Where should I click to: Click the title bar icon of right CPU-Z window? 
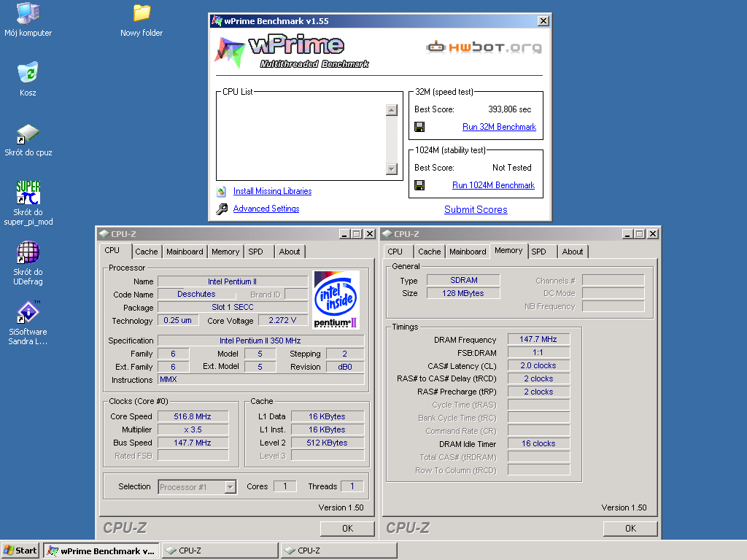tap(387, 234)
